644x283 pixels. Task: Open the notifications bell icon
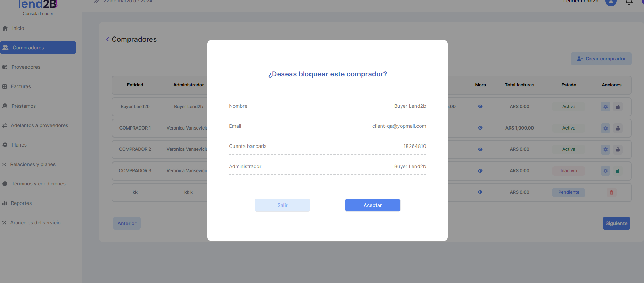tap(629, 2)
